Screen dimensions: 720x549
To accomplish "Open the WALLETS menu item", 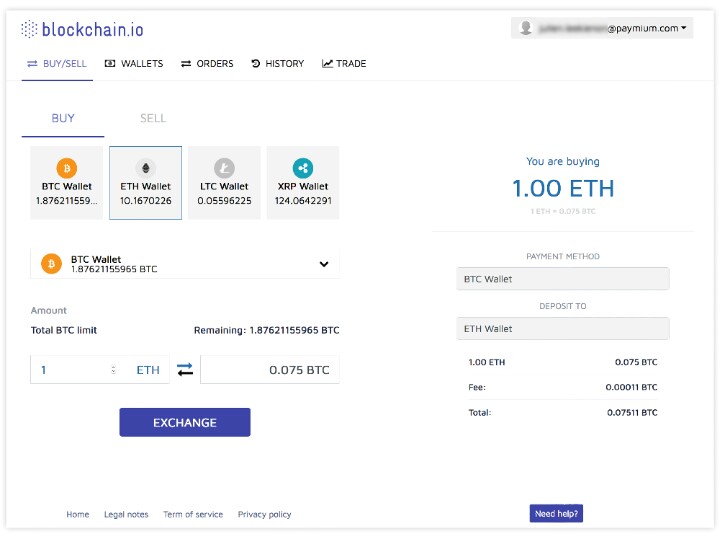I will [x=134, y=64].
